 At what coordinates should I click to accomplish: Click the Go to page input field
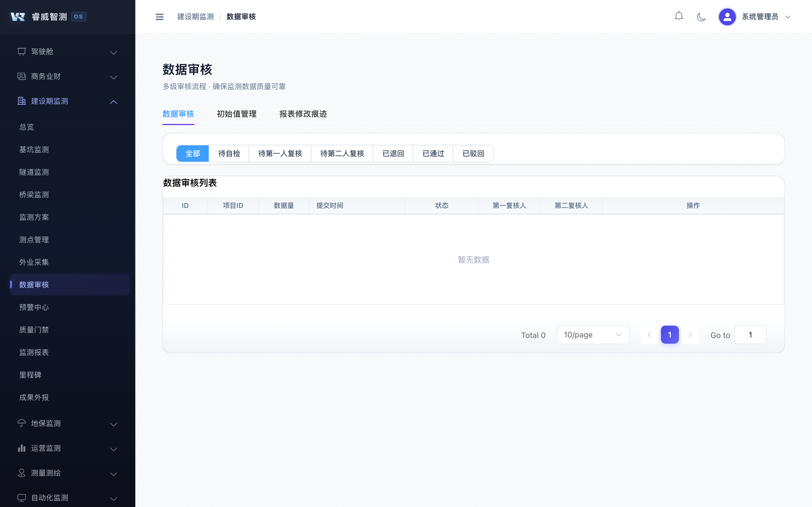pyautogui.click(x=751, y=334)
